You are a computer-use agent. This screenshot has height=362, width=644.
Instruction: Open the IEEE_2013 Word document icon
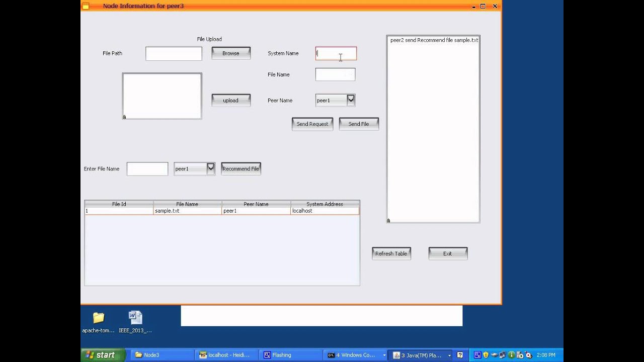click(135, 322)
